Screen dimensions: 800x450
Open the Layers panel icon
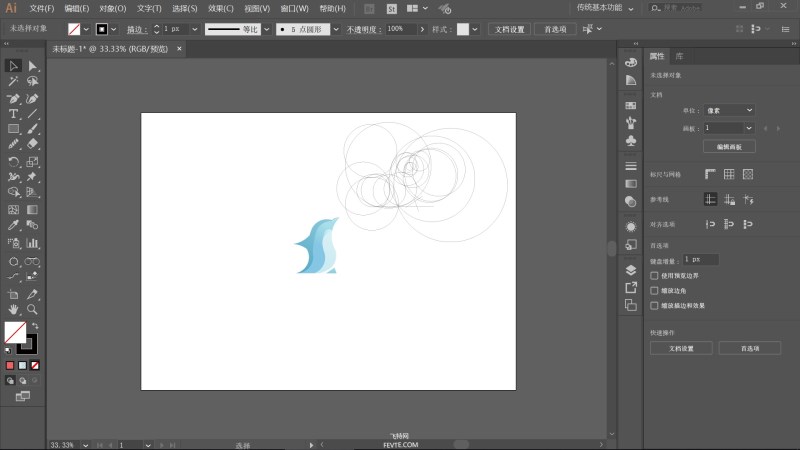631,270
